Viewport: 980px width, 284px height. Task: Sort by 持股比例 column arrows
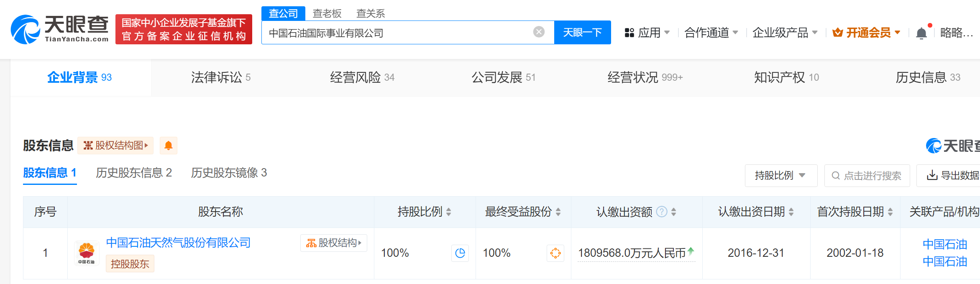448,212
